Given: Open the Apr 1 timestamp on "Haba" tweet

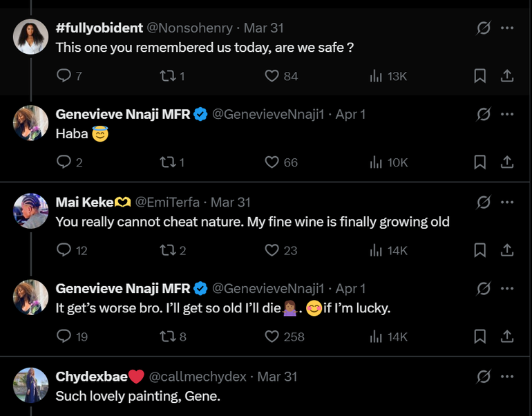Looking at the screenshot, I should point(350,115).
